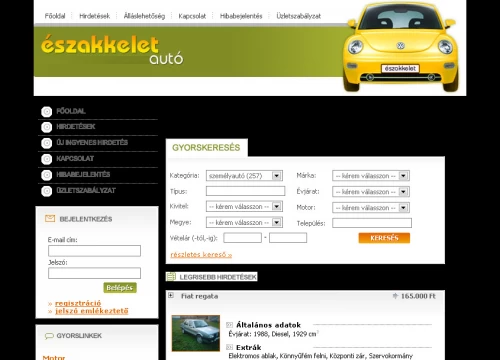
Task: Open the Fiat regata listing title
Action: point(199,296)
